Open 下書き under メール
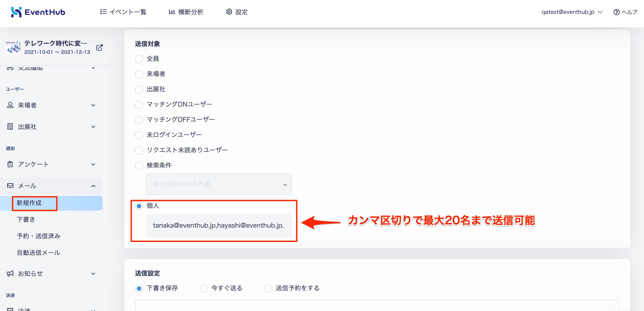The width and height of the screenshot is (644, 311). (x=26, y=219)
